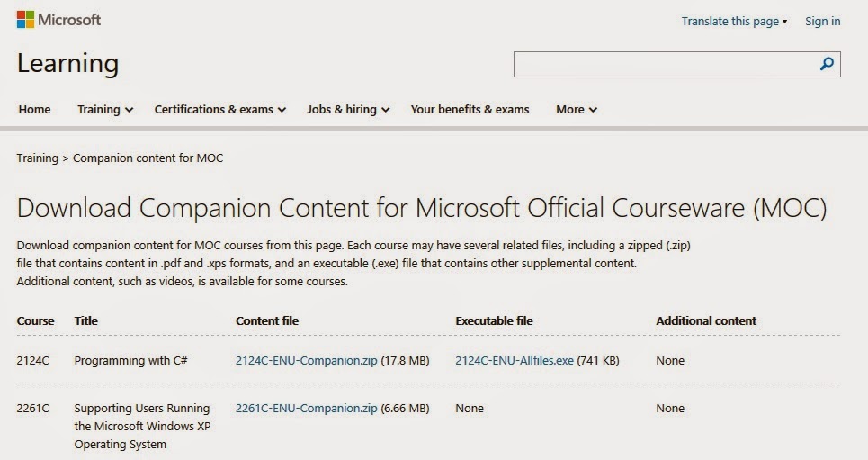Open Your benefits & exams page
The width and height of the screenshot is (868, 460).
tap(470, 109)
